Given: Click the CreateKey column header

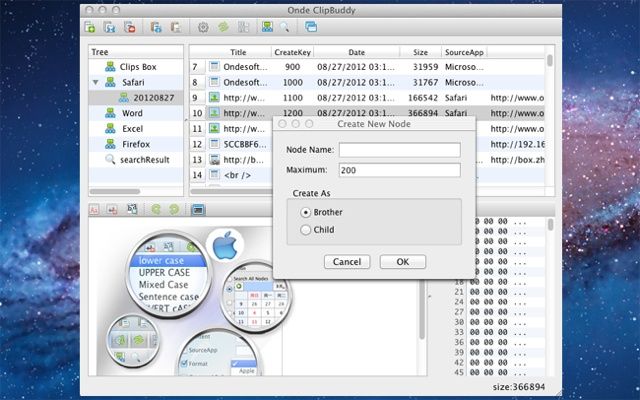Looking at the screenshot, I should point(291,52).
